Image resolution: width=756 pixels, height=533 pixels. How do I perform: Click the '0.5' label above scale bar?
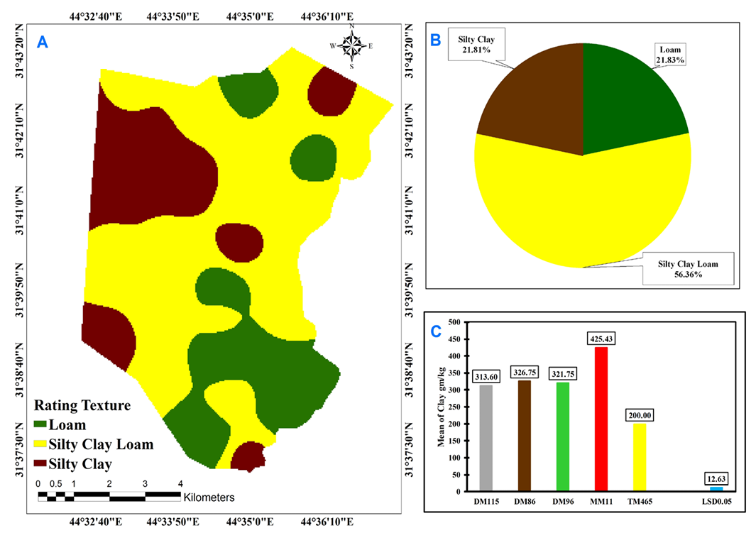tap(56, 483)
